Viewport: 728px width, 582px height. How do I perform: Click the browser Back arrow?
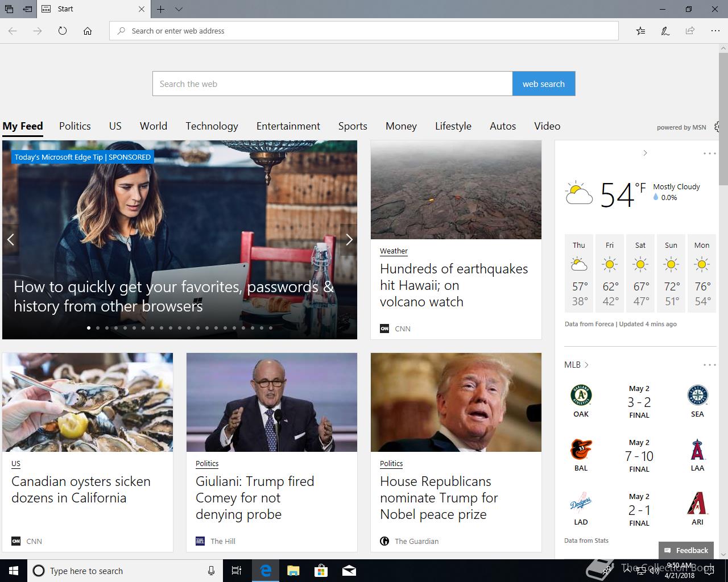(x=13, y=31)
